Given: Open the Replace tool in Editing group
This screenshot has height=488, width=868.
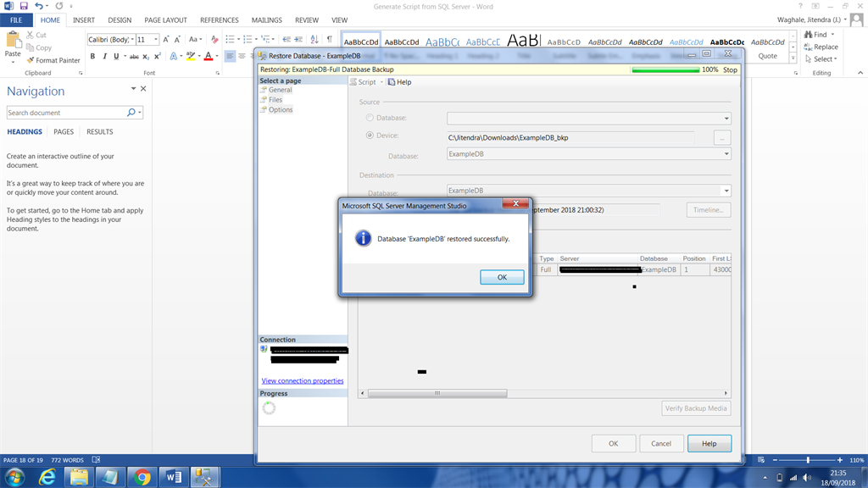Looking at the screenshot, I should [821, 47].
